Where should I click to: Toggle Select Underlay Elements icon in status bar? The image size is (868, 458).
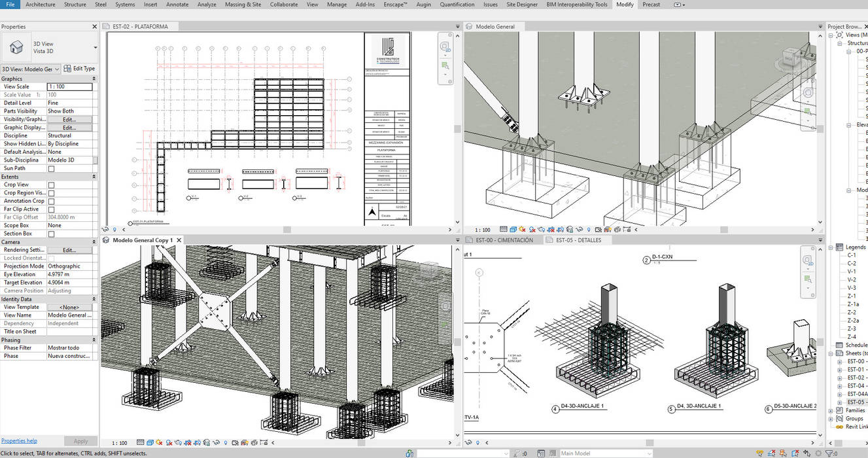pos(771,453)
